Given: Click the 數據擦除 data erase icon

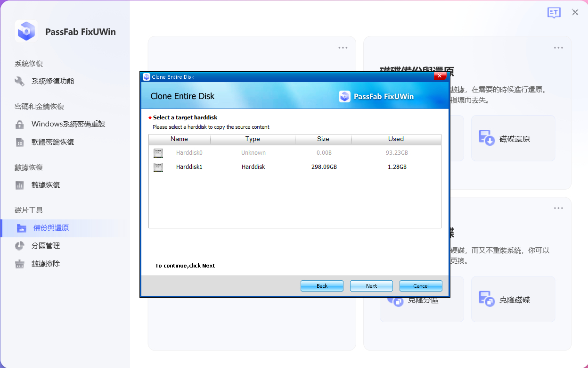Looking at the screenshot, I should [x=19, y=263].
